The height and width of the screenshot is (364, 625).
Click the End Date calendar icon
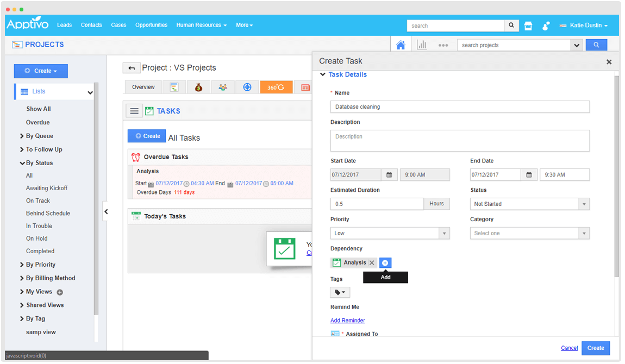click(529, 175)
